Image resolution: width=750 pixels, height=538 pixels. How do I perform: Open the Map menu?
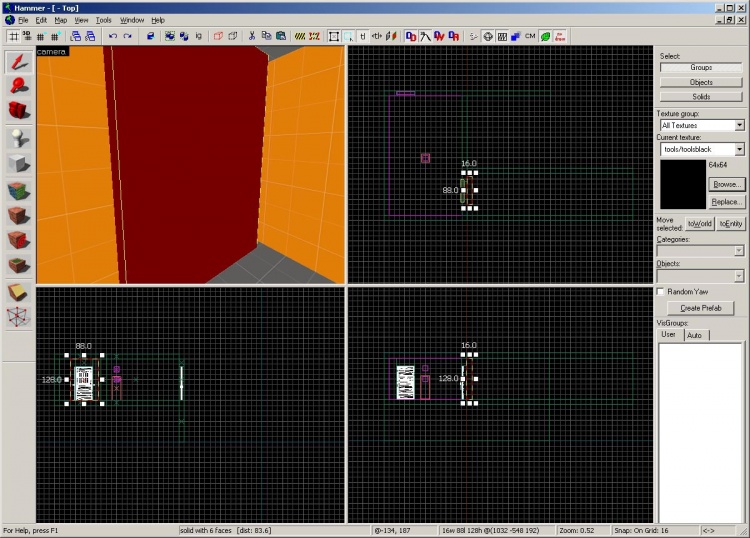(61, 20)
